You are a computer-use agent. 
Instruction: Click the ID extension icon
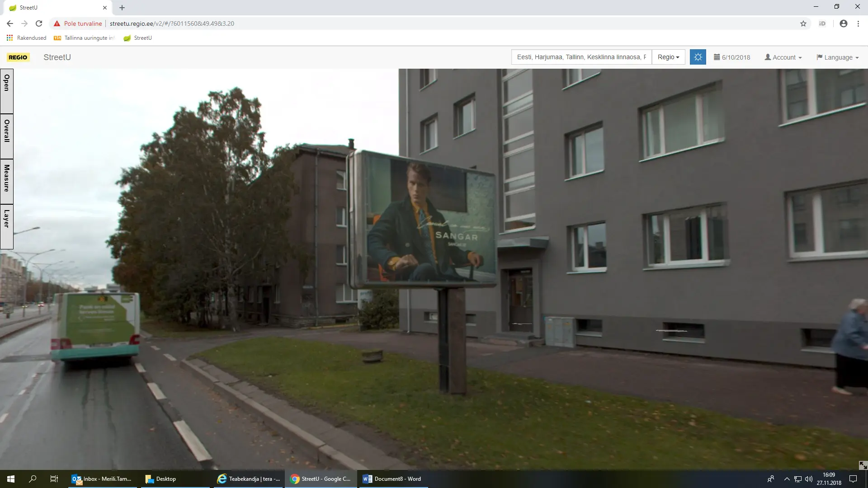click(x=822, y=23)
